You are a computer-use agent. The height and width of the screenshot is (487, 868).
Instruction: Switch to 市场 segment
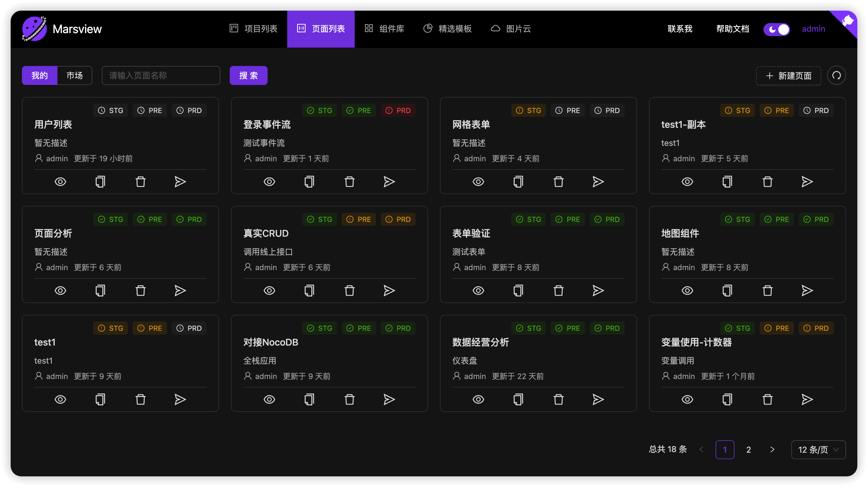(x=75, y=75)
